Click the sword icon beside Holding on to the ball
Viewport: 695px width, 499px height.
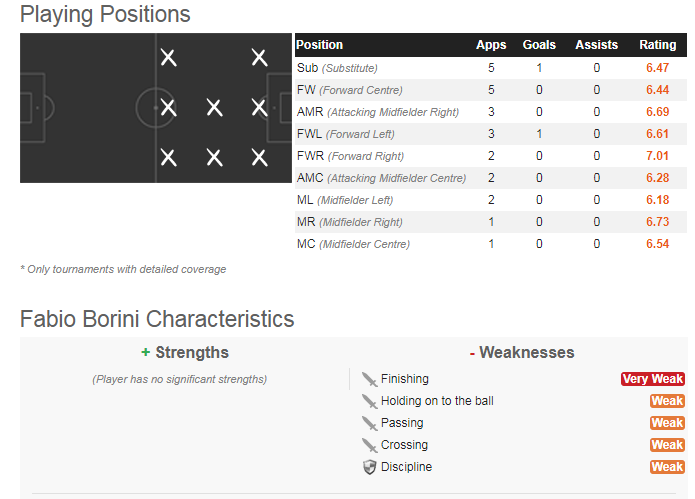pos(369,402)
